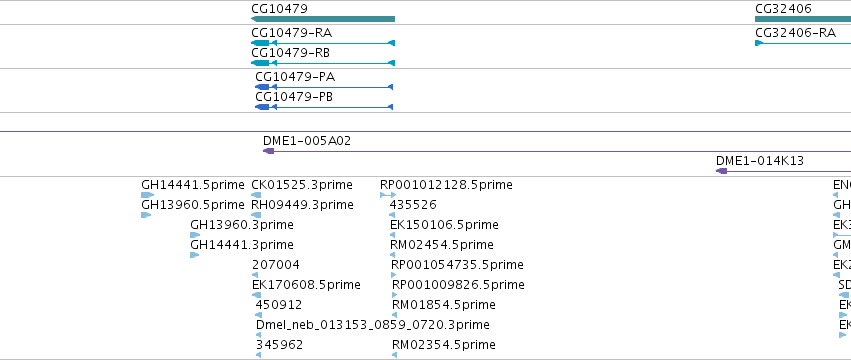Open the Dmel_neb_013153_0859_0720.3prime feature
Viewport: 851px width, 360px height.
pyautogui.click(x=258, y=335)
